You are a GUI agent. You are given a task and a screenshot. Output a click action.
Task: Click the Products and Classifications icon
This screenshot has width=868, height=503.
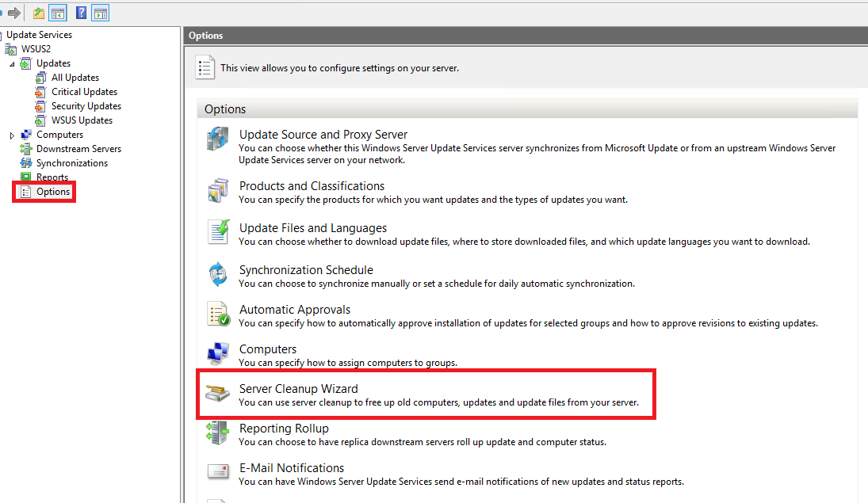[x=217, y=190]
